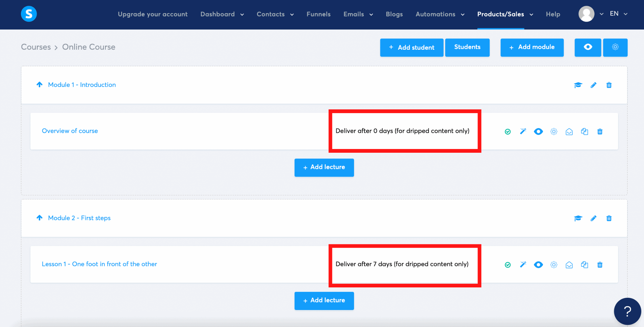Edit Module 1 title with the pencil icon
The height and width of the screenshot is (327, 644).
593,85
